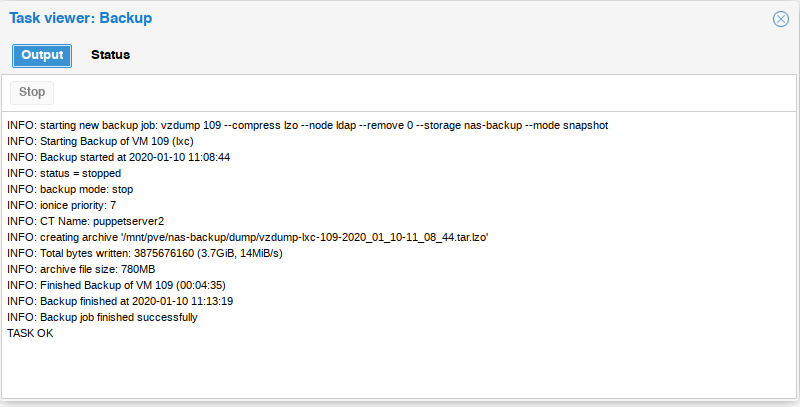Click the 'Task viewer: Backup' title
Screen dimensions: 800x407
click(x=81, y=18)
